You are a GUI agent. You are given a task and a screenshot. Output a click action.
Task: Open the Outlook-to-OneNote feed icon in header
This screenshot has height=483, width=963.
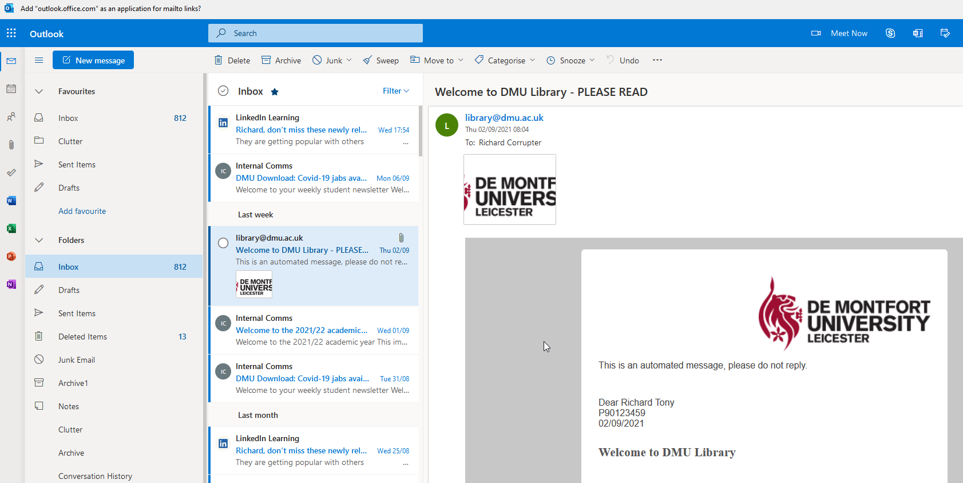918,33
